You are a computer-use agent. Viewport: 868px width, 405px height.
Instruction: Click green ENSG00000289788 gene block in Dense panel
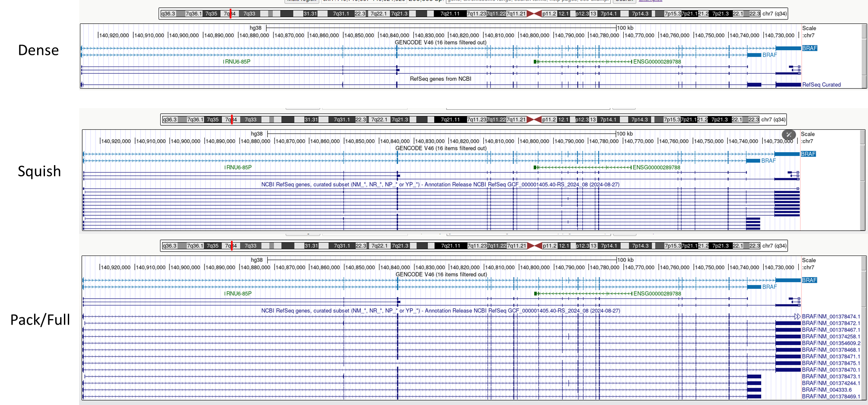(536, 62)
